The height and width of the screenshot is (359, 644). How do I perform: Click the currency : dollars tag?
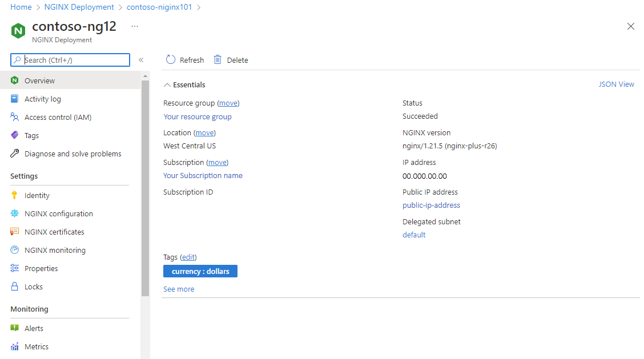pyautogui.click(x=200, y=271)
